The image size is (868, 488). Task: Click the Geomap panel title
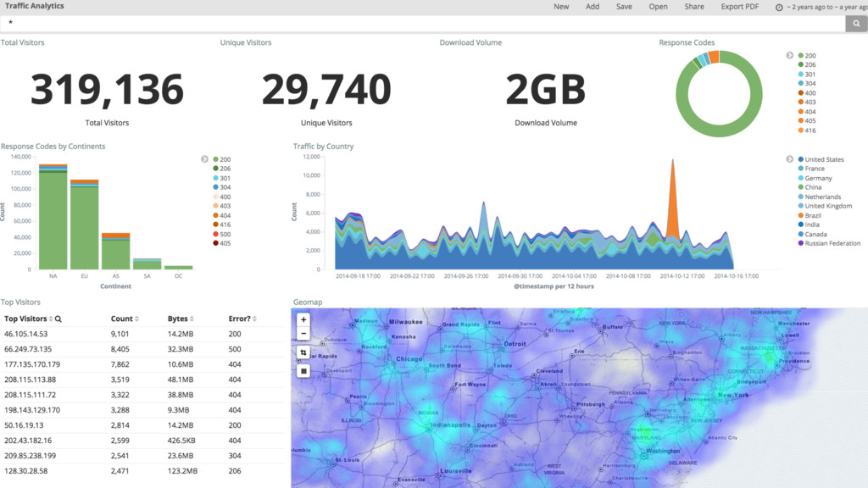pyautogui.click(x=308, y=302)
